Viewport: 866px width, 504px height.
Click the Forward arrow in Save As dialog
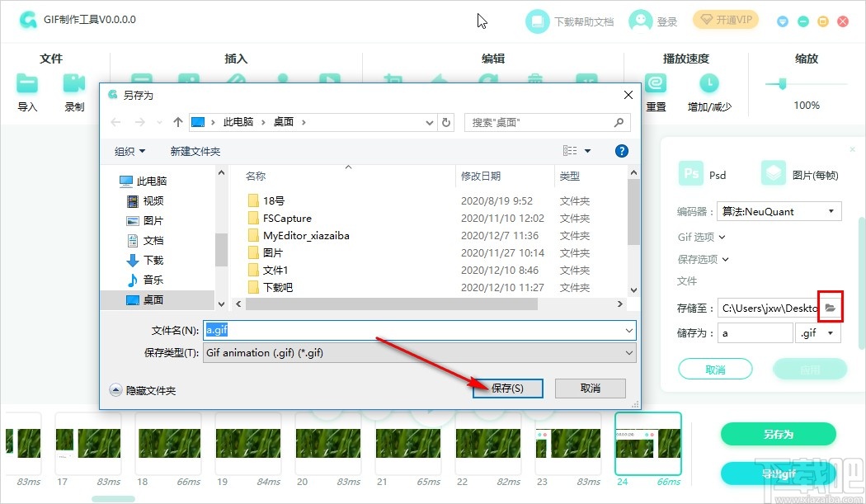coord(139,122)
